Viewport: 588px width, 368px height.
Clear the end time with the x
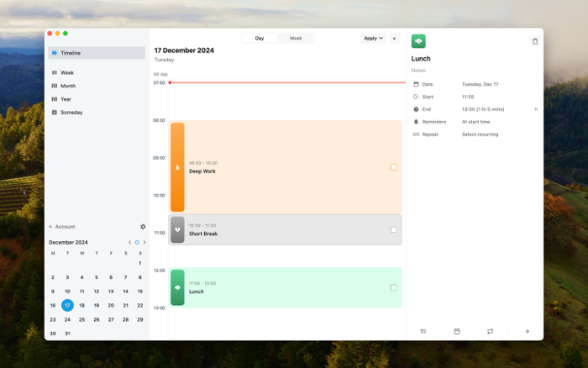point(536,109)
